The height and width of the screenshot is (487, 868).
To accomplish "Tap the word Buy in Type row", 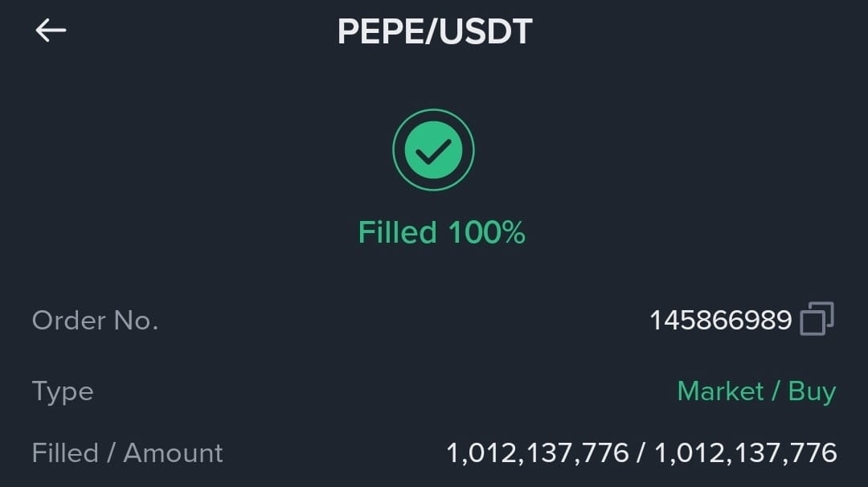I will click(x=812, y=392).
